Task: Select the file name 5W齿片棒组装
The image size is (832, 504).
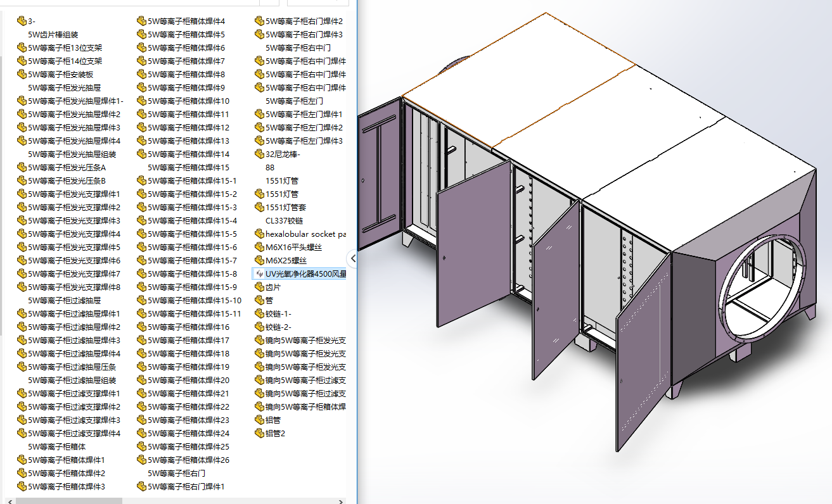Action: 53,34
